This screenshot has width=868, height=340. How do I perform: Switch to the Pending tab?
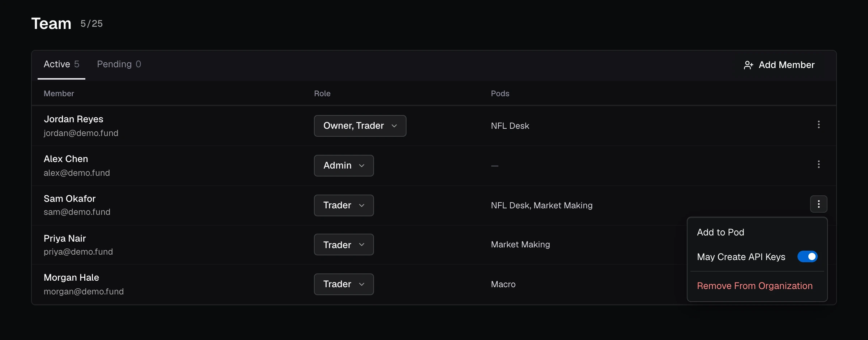click(x=119, y=64)
